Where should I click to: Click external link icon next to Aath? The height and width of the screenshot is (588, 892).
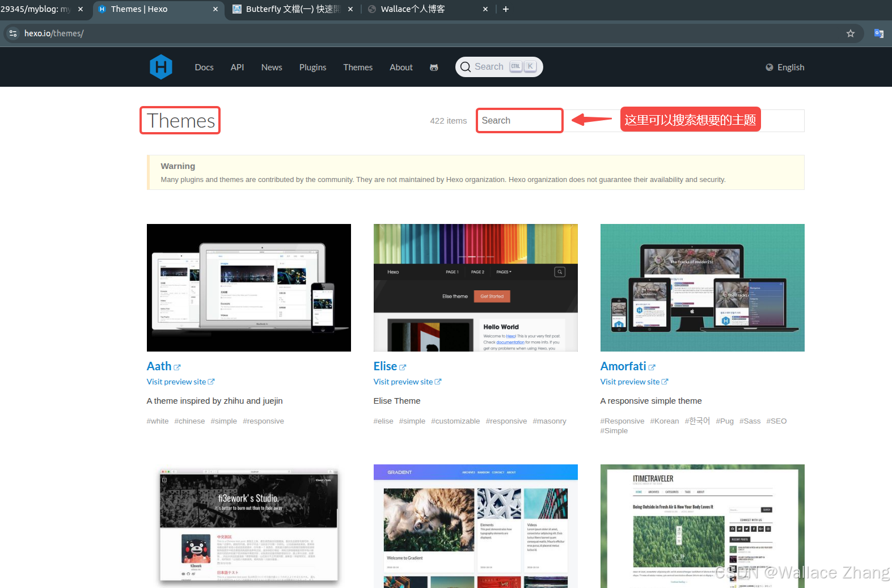(x=177, y=367)
